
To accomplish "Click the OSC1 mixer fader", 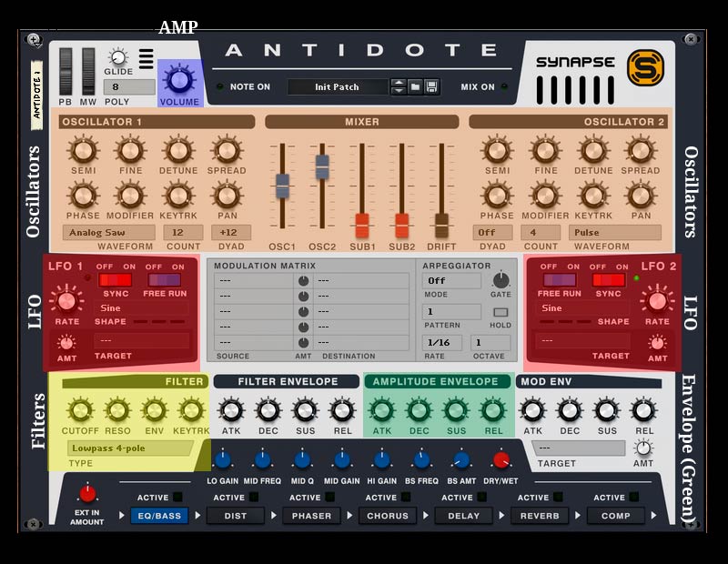I will tap(282, 186).
